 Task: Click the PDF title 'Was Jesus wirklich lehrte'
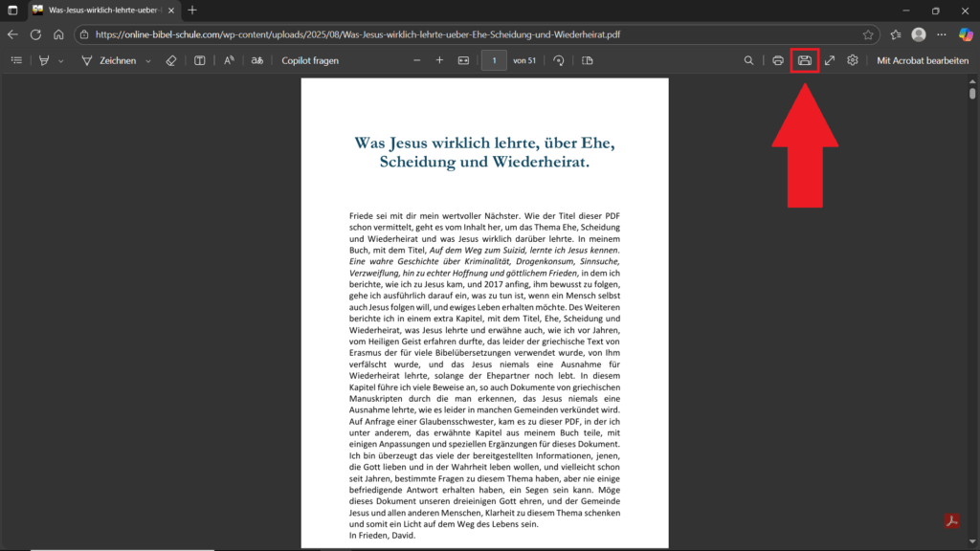pos(484,152)
